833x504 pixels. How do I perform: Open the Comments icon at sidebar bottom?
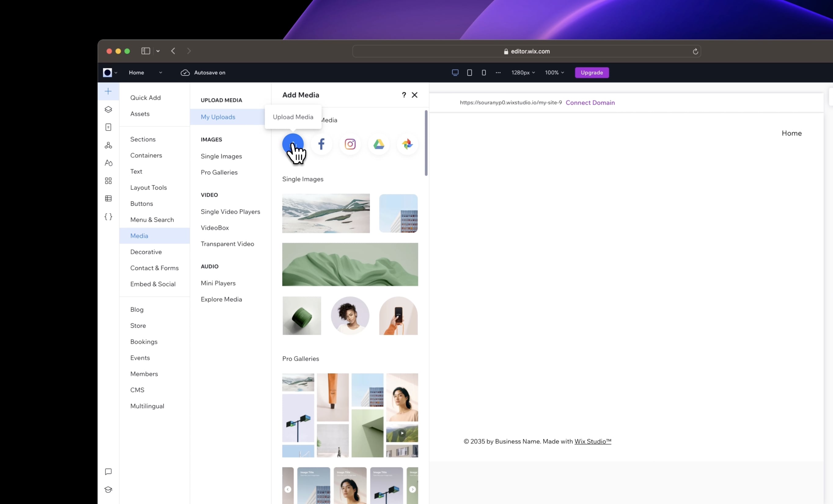point(108,472)
